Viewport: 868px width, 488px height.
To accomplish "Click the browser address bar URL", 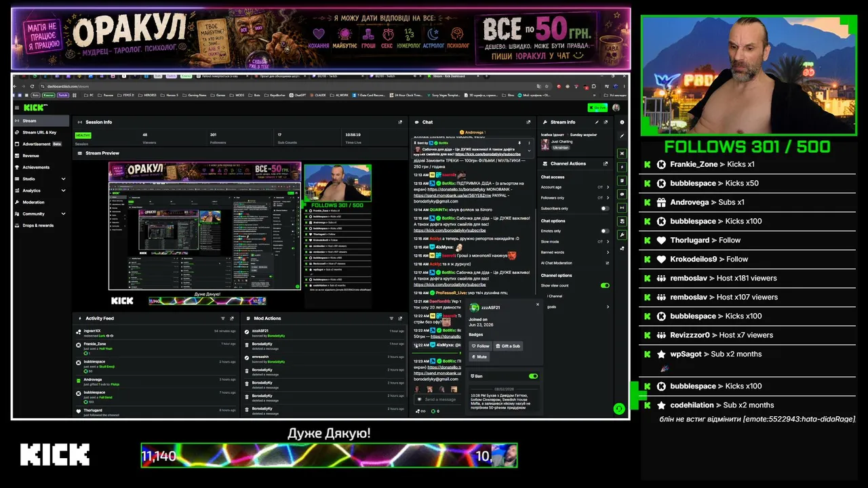I will (x=68, y=86).
